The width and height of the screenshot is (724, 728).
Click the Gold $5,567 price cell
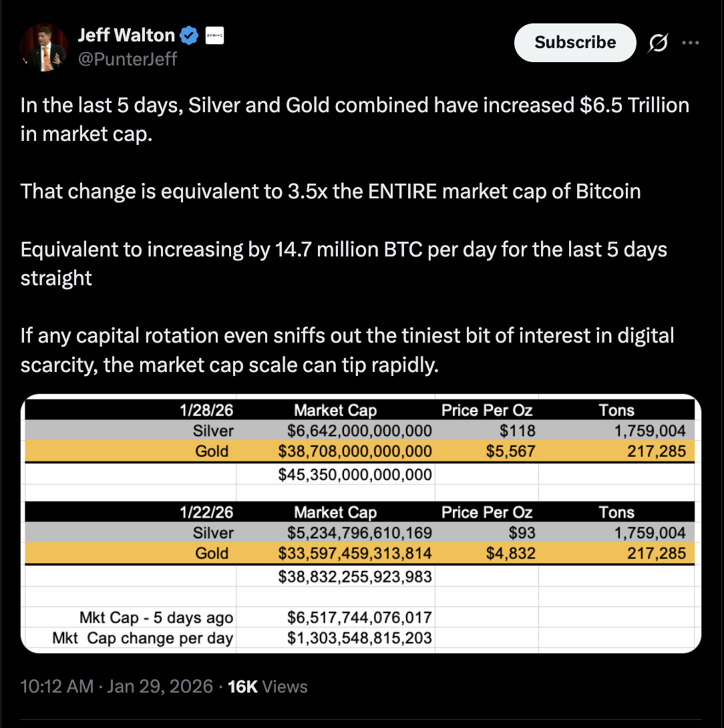tap(512, 451)
